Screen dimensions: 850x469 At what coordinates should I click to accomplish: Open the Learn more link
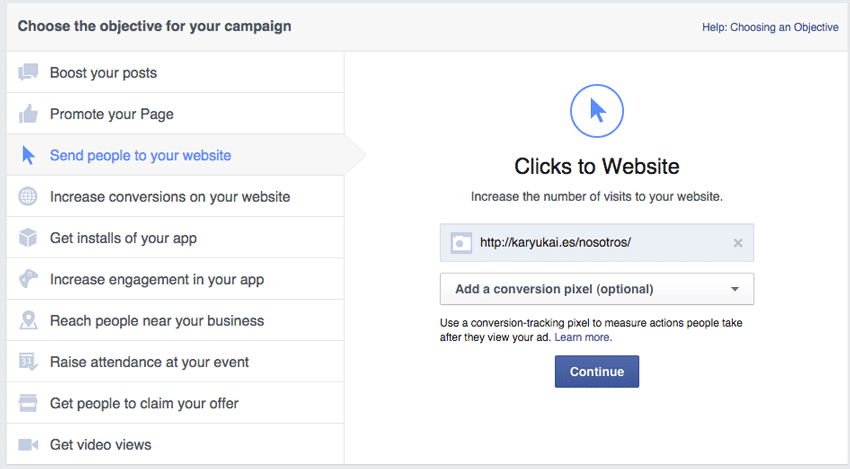pos(583,337)
